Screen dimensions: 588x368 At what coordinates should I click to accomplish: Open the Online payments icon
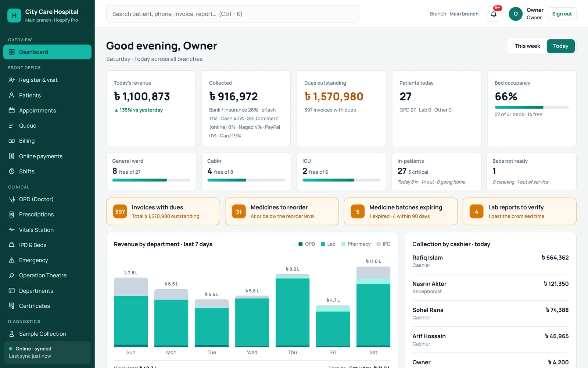click(x=12, y=156)
